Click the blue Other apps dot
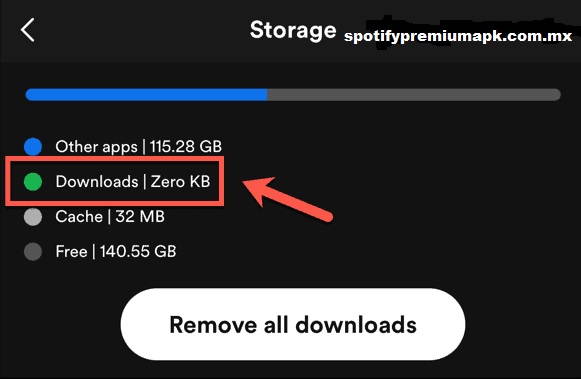 (33, 146)
